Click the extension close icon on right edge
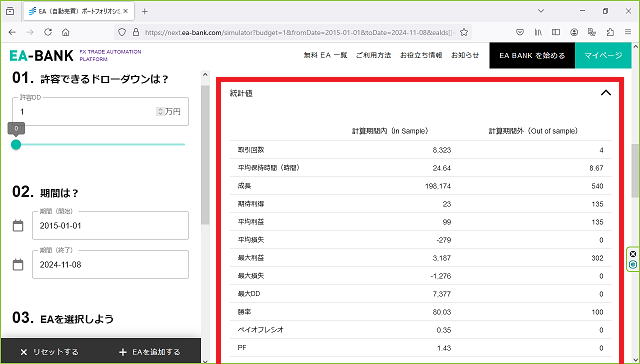 [x=633, y=254]
